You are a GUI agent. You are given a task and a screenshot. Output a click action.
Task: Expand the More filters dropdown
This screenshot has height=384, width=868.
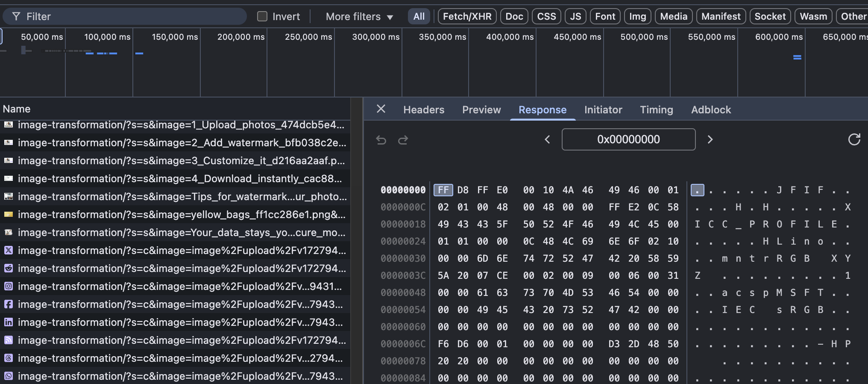pos(359,17)
